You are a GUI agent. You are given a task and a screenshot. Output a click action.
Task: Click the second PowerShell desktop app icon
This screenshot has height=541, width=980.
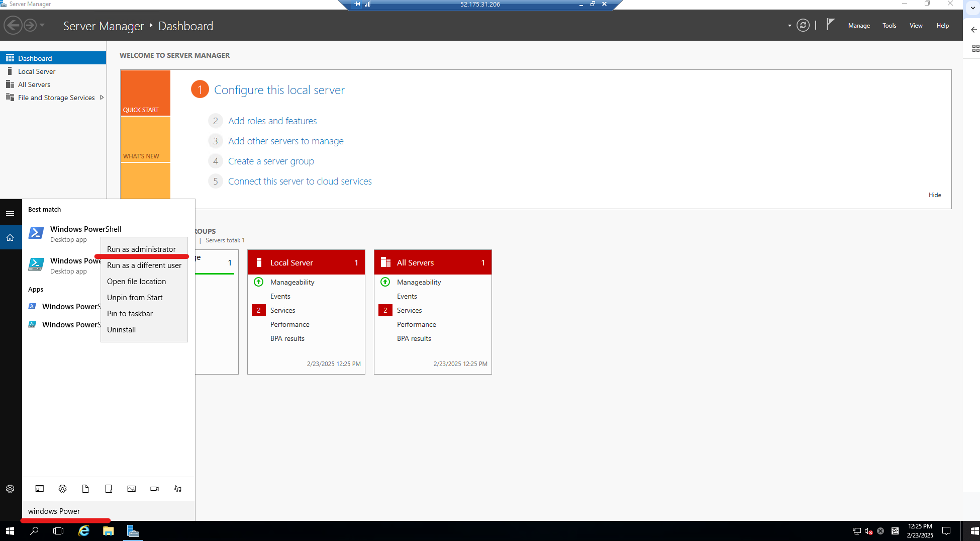(x=36, y=265)
